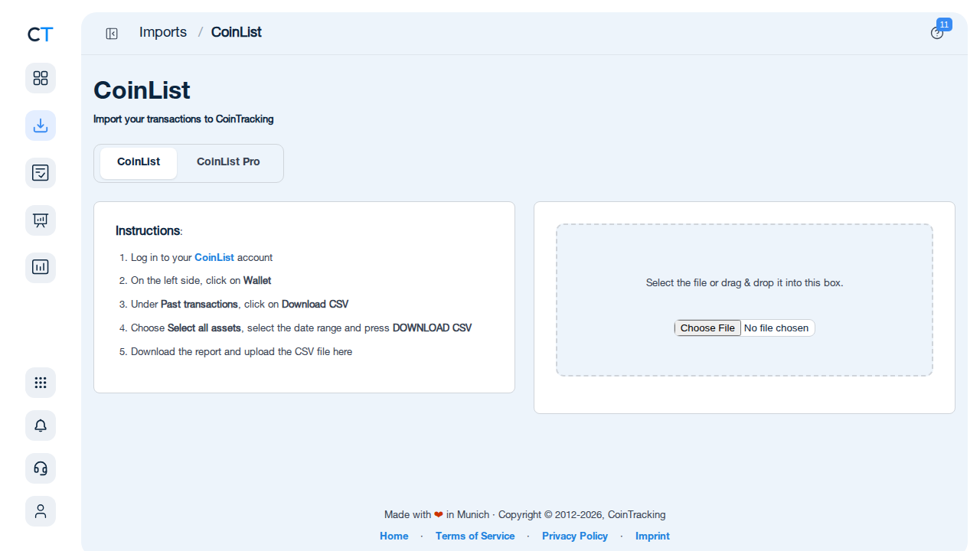Open the support headset icon

(41, 468)
